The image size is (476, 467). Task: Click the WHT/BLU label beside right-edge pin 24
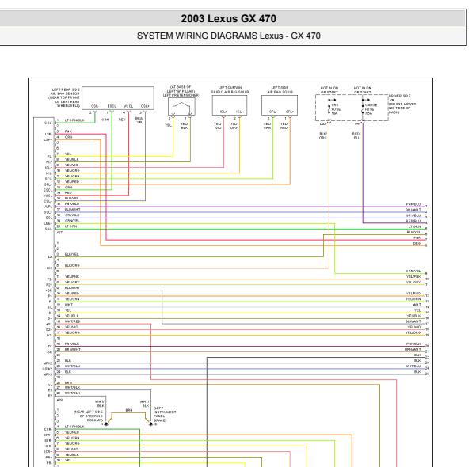coord(413,366)
